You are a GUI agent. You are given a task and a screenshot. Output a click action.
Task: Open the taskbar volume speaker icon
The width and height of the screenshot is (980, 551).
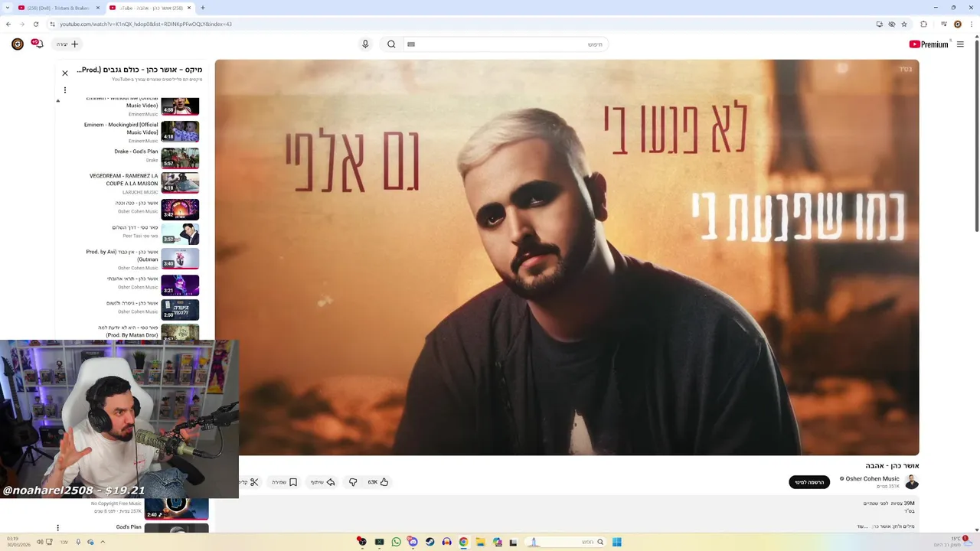(x=40, y=542)
